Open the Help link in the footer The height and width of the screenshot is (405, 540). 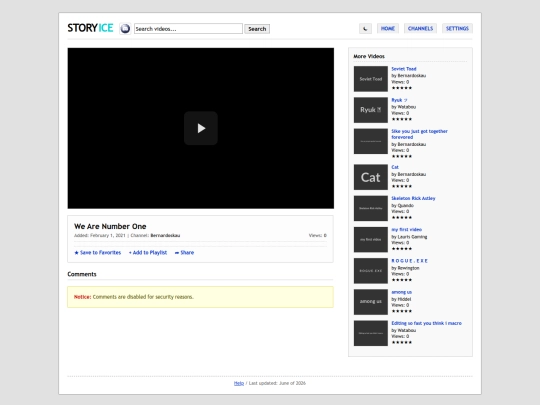[x=239, y=383]
